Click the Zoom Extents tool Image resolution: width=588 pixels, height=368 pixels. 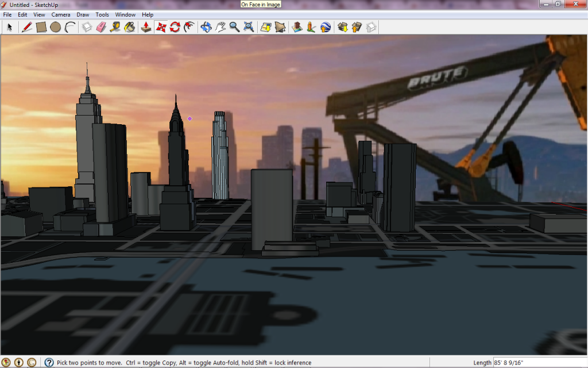click(249, 27)
